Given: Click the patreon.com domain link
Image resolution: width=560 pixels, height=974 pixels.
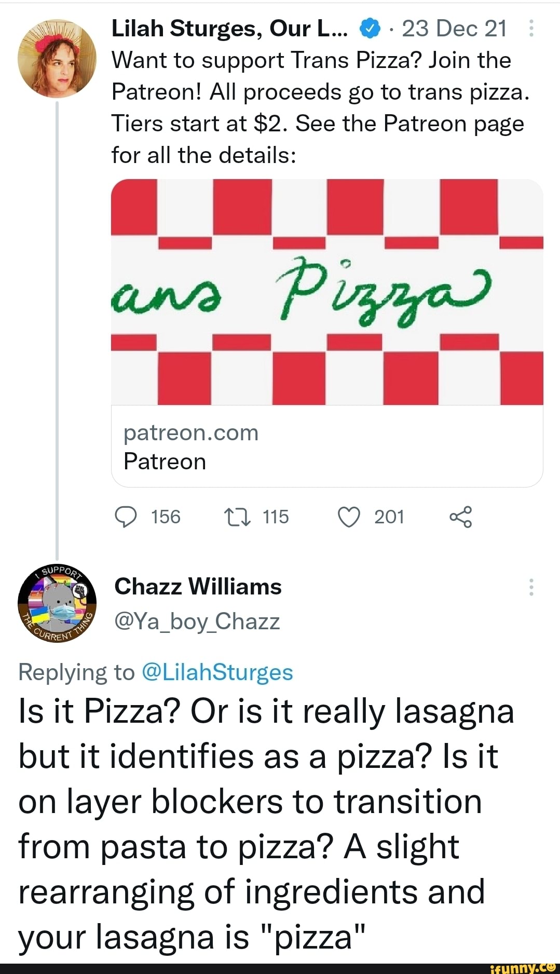Looking at the screenshot, I should click(191, 432).
